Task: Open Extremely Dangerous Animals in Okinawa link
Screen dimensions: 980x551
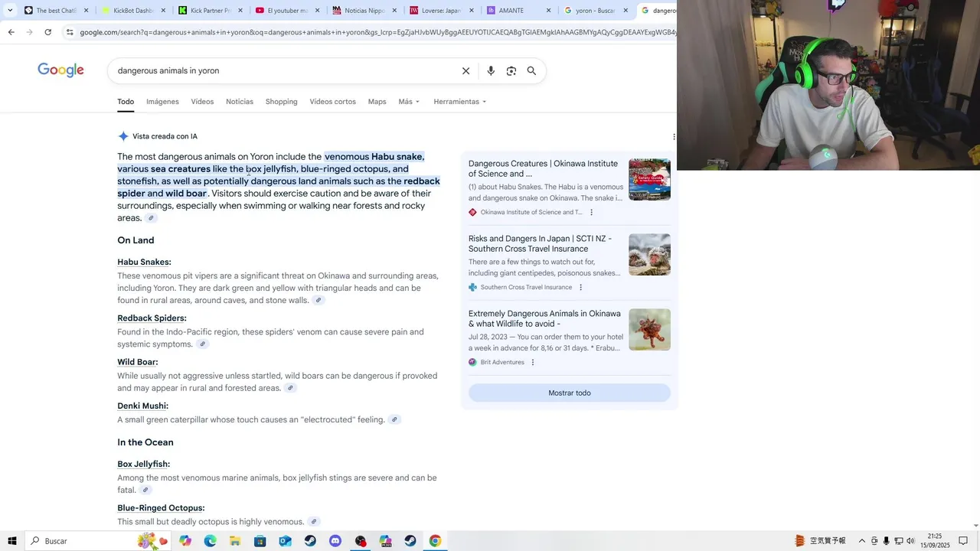Action: [544, 318]
